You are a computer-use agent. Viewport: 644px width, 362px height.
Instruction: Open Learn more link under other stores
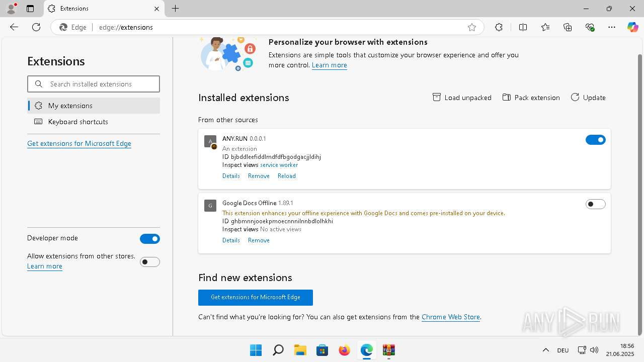click(45, 266)
